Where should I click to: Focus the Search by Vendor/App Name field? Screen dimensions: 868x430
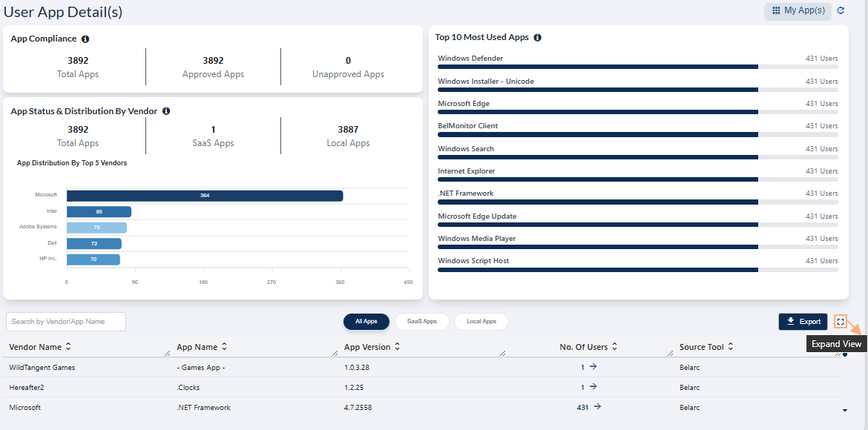(x=66, y=322)
